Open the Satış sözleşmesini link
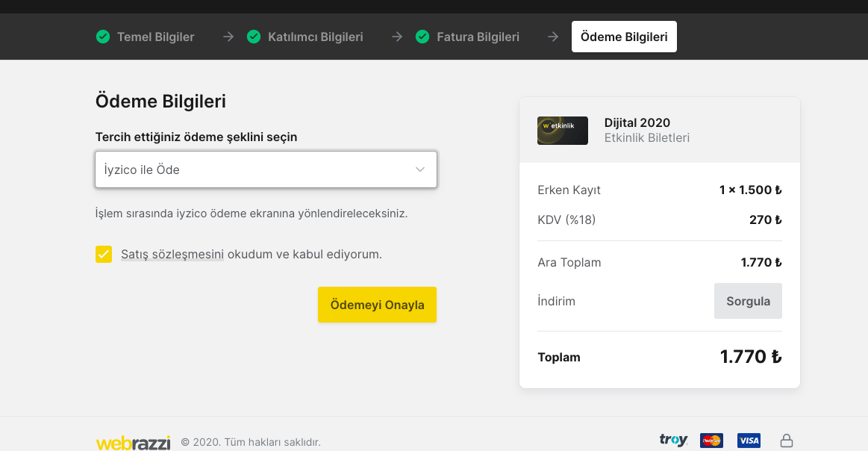 click(172, 254)
